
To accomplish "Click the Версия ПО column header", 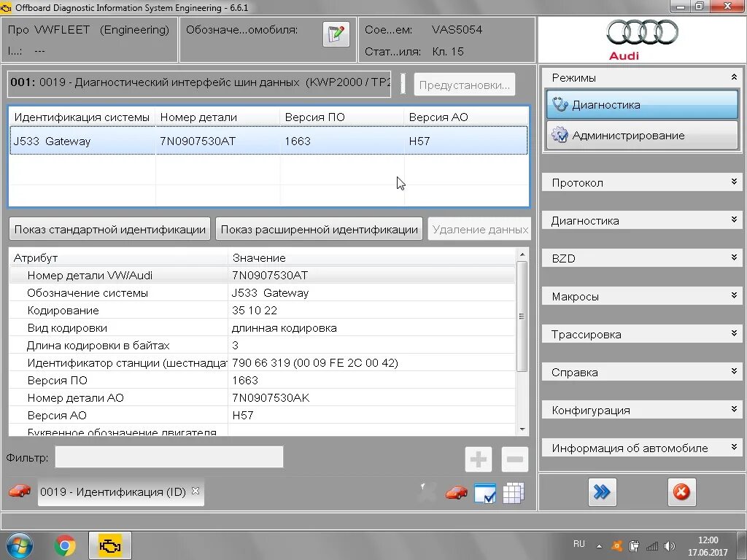I will 342,117.
